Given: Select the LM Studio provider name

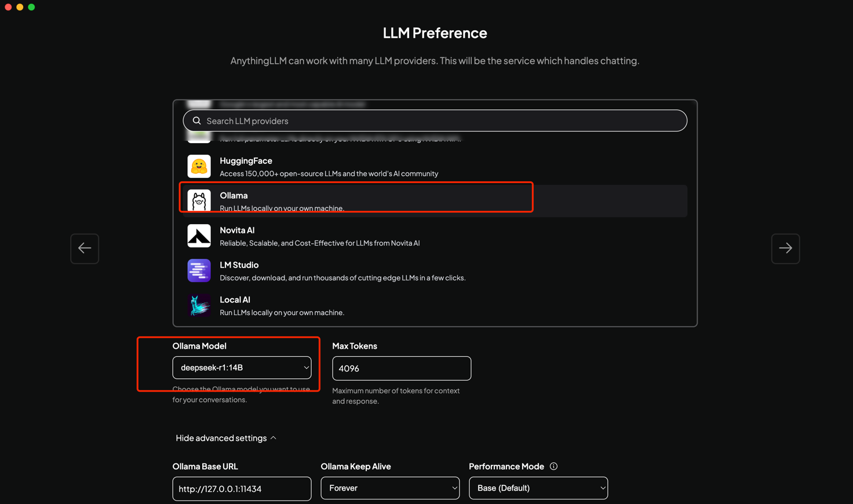Looking at the screenshot, I should (239, 265).
